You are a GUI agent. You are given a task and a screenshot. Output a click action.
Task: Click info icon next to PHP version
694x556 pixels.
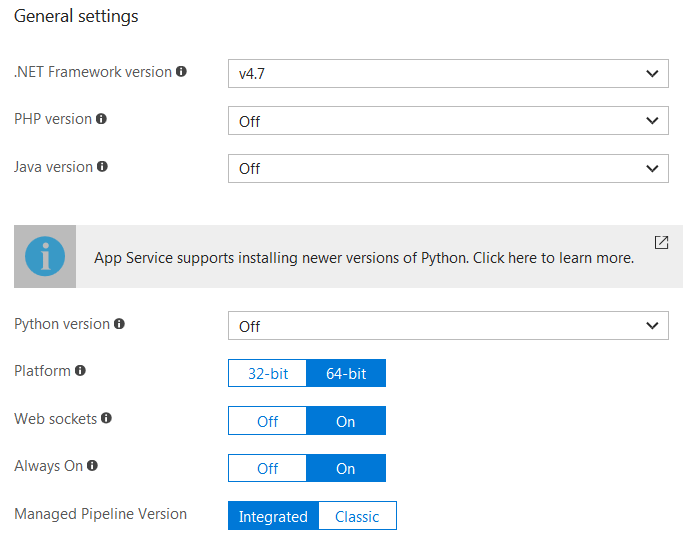[101, 119]
